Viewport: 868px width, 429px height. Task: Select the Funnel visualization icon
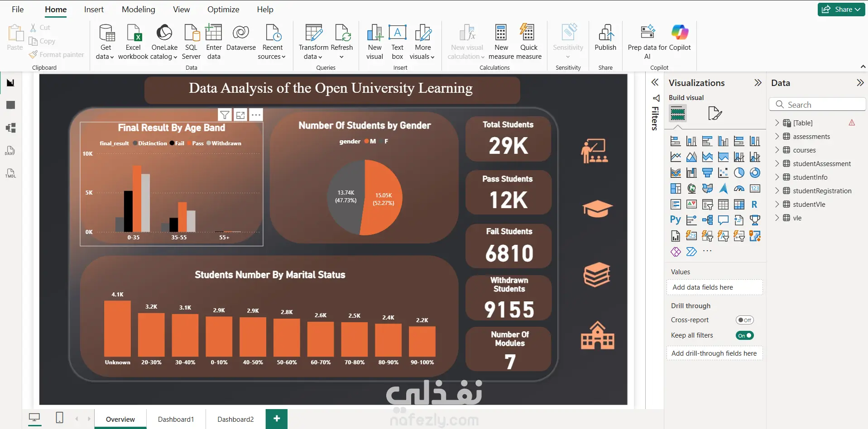(x=707, y=173)
